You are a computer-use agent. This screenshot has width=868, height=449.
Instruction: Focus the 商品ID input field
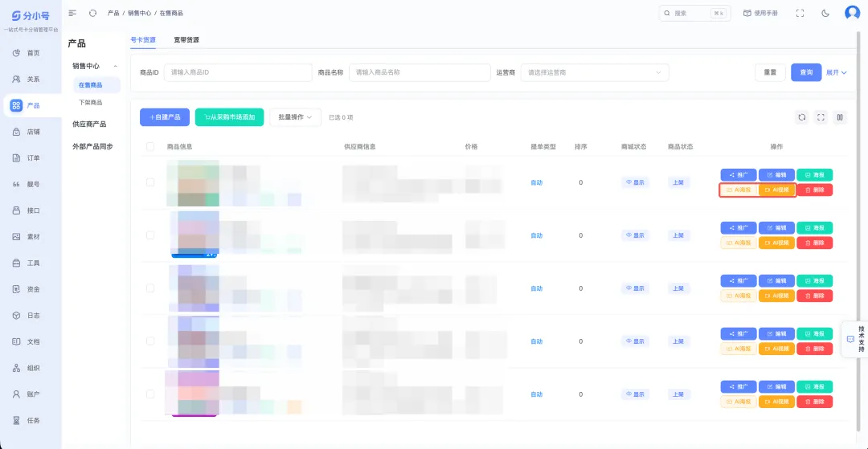(x=238, y=72)
